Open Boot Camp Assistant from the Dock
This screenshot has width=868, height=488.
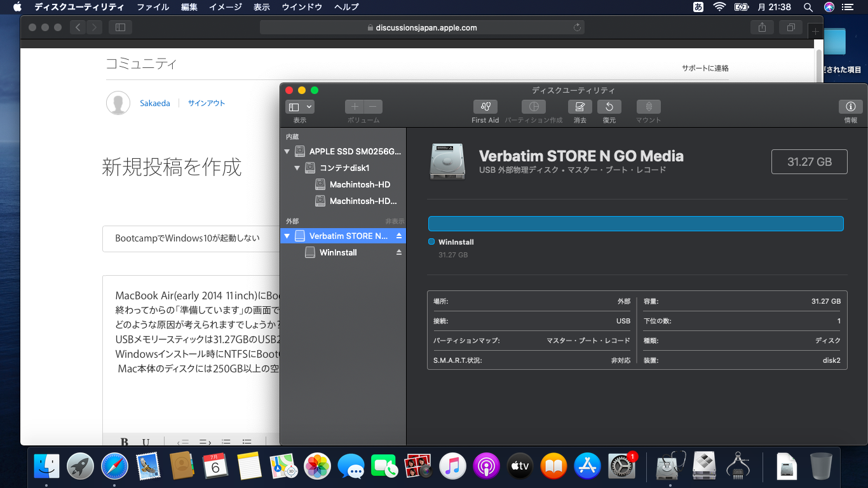pos(705,466)
